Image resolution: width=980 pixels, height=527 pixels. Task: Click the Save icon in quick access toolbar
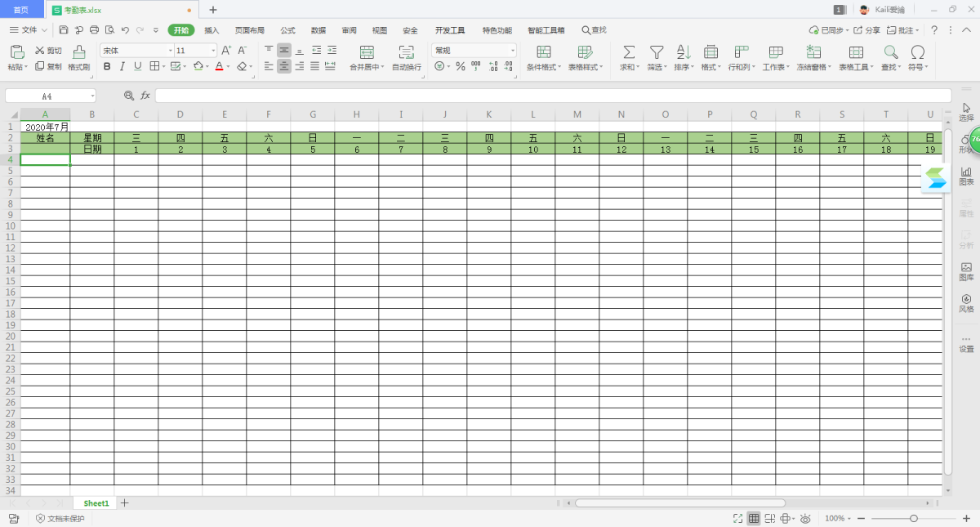[64, 30]
